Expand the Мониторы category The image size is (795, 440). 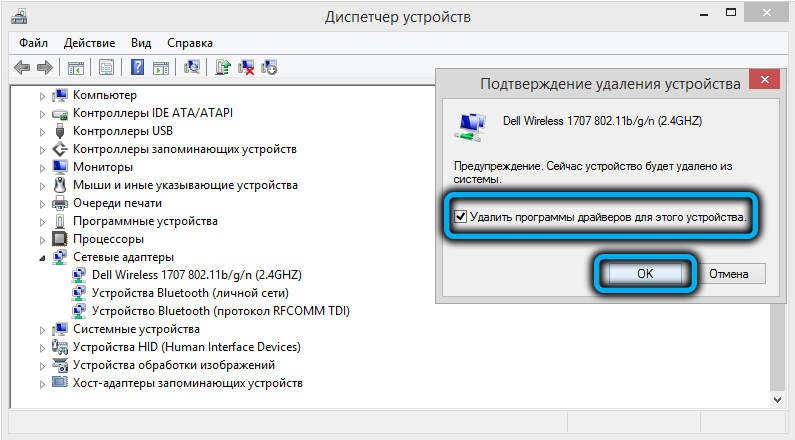coord(42,167)
